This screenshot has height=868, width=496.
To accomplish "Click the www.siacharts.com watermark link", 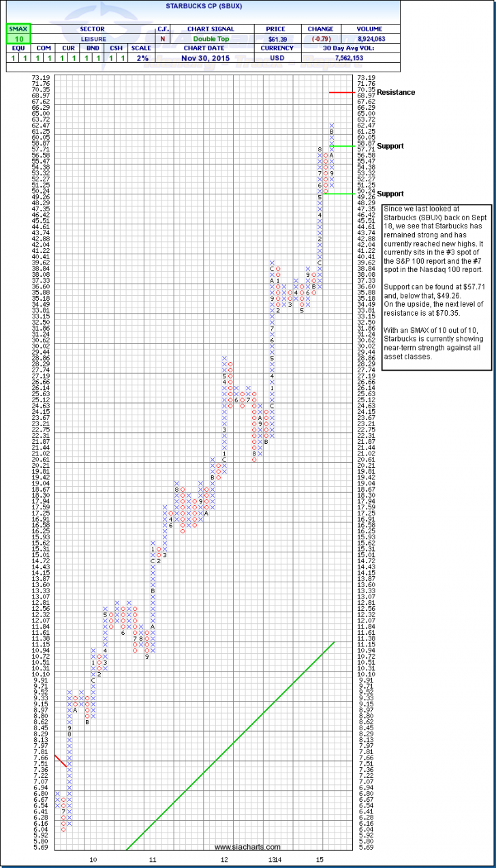I will pos(247,848).
